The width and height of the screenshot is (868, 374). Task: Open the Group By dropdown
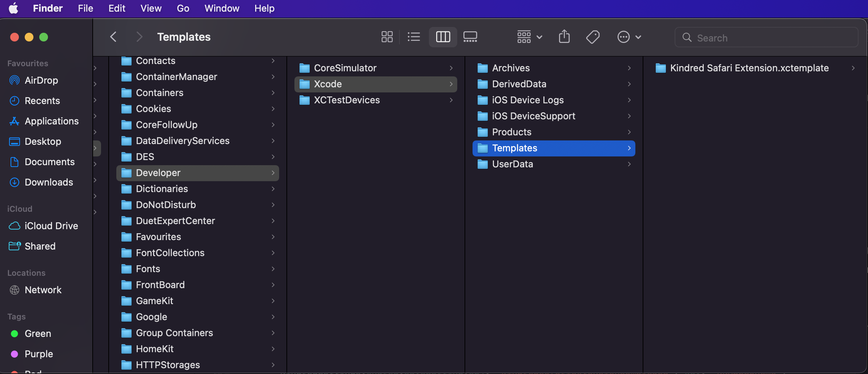click(x=530, y=37)
